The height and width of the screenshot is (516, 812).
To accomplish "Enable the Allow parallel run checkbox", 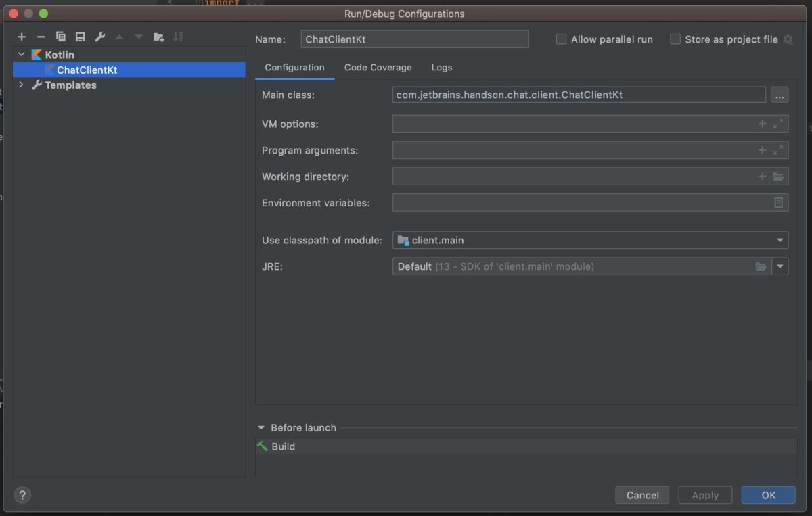I will [x=561, y=39].
